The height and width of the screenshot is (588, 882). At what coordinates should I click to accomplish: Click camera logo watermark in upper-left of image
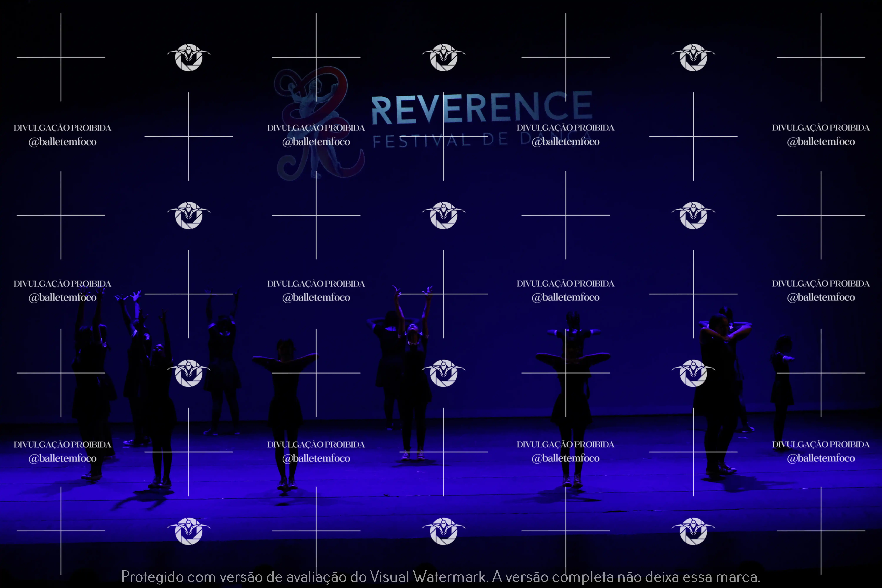189,57
